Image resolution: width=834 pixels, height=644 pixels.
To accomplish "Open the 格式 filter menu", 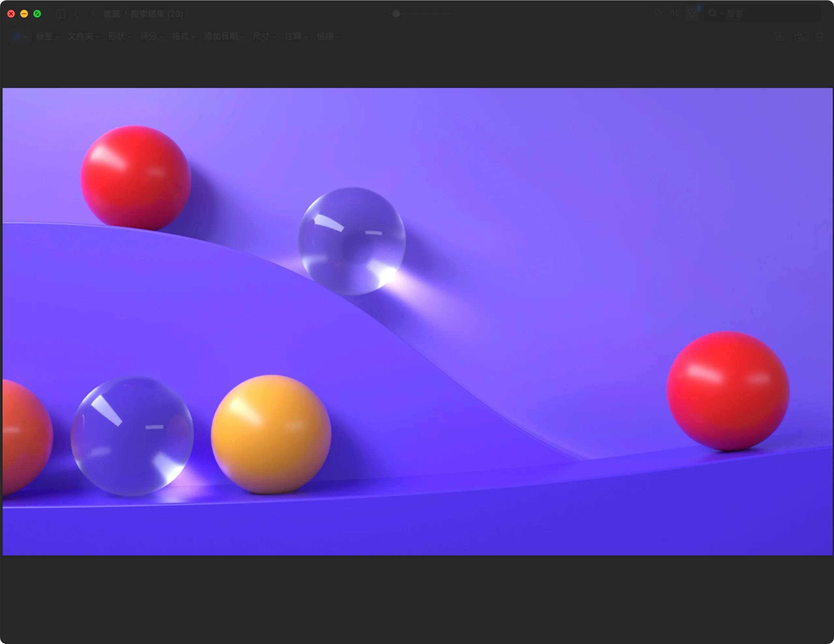I will 183,36.
